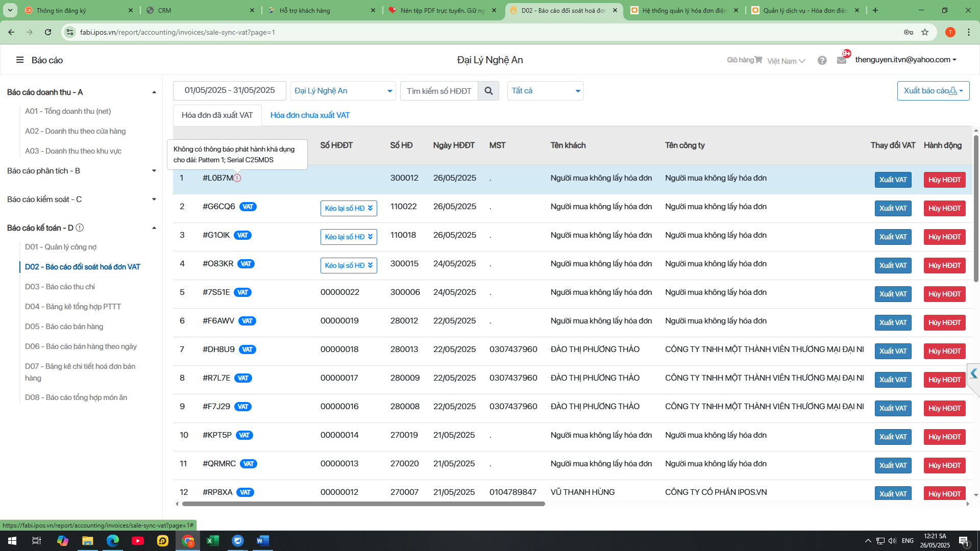Open the hamburger menu icon

point(20,60)
